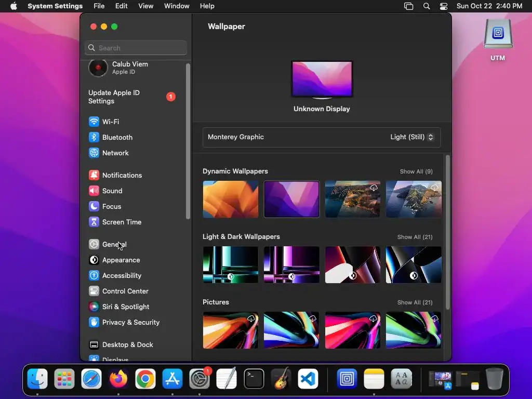Choose the third Pictures wallpaper, pink-red streaks
This screenshot has width=532, height=399.
coord(353,330)
